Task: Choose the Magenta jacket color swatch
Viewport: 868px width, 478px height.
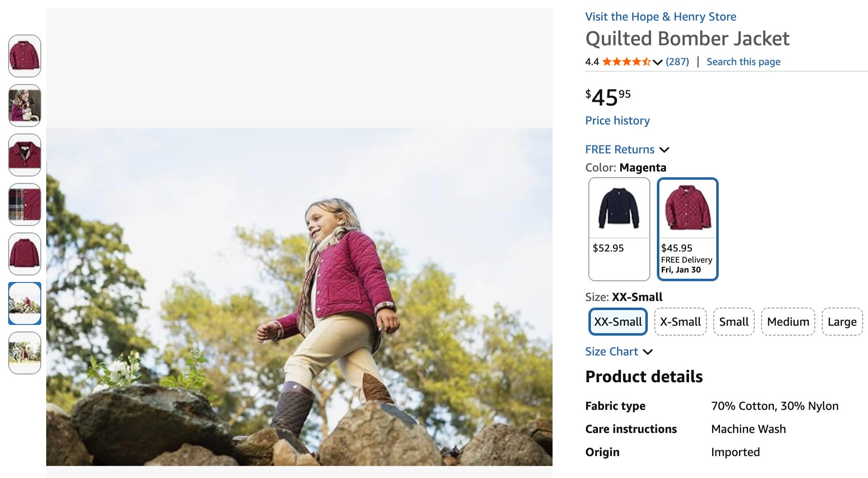Action: 687,229
